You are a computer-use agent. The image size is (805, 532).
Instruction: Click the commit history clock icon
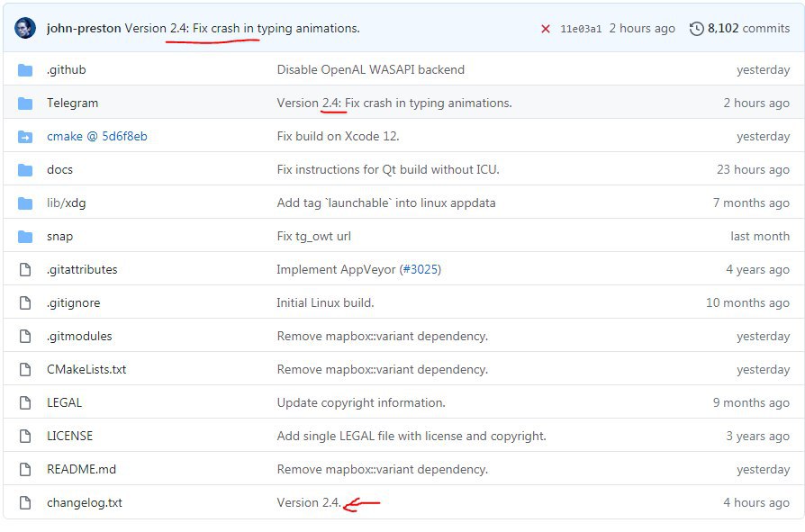696,29
